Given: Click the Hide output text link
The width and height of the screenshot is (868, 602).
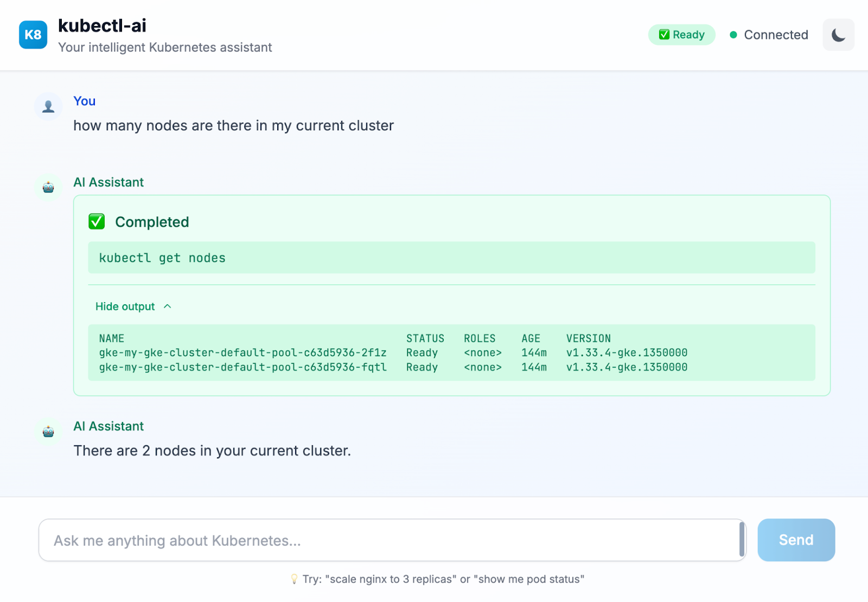Looking at the screenshot, I should pos(125,306).
